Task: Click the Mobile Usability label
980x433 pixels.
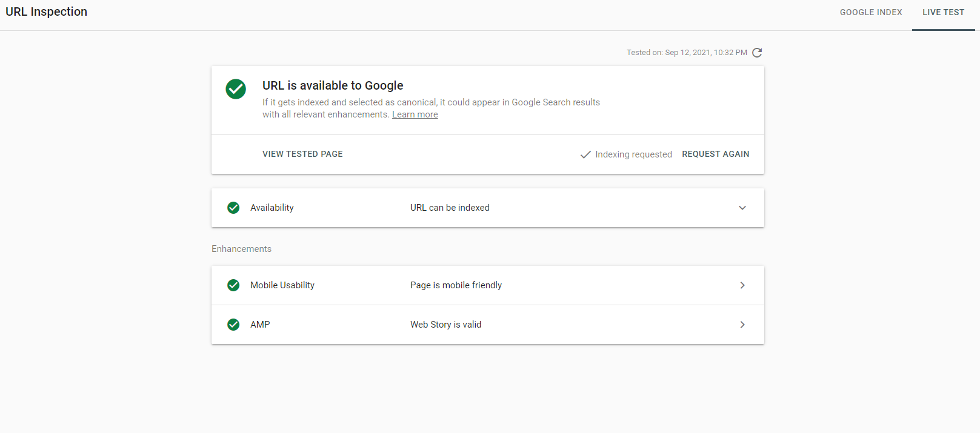Action: [x=282, y=285]
